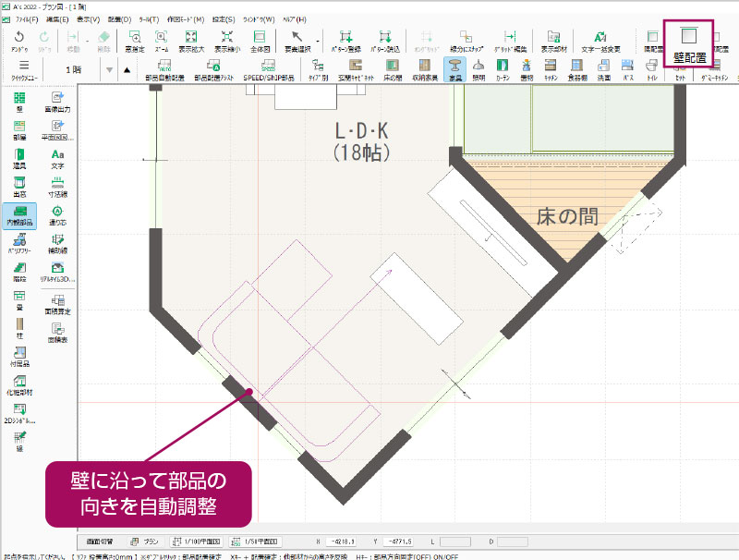
Task: Click the 表示拡大 enlarge view icon
Action: coord(191,41)
